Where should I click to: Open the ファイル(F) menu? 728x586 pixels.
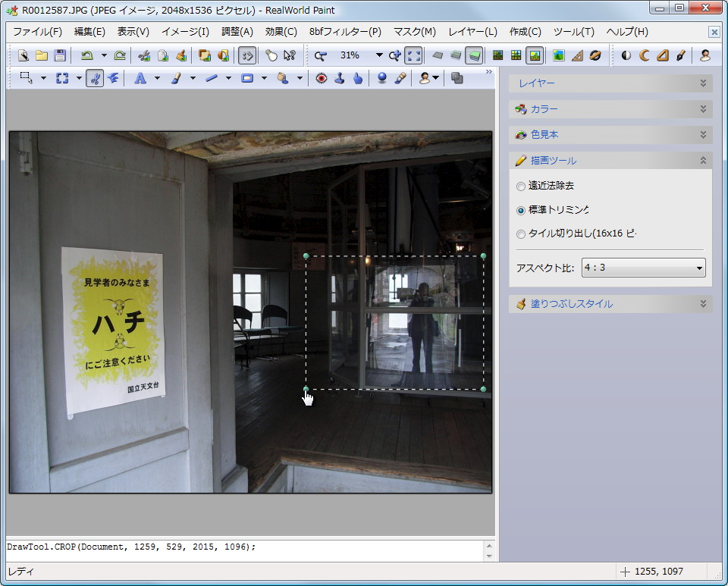[x=37, y=32]
